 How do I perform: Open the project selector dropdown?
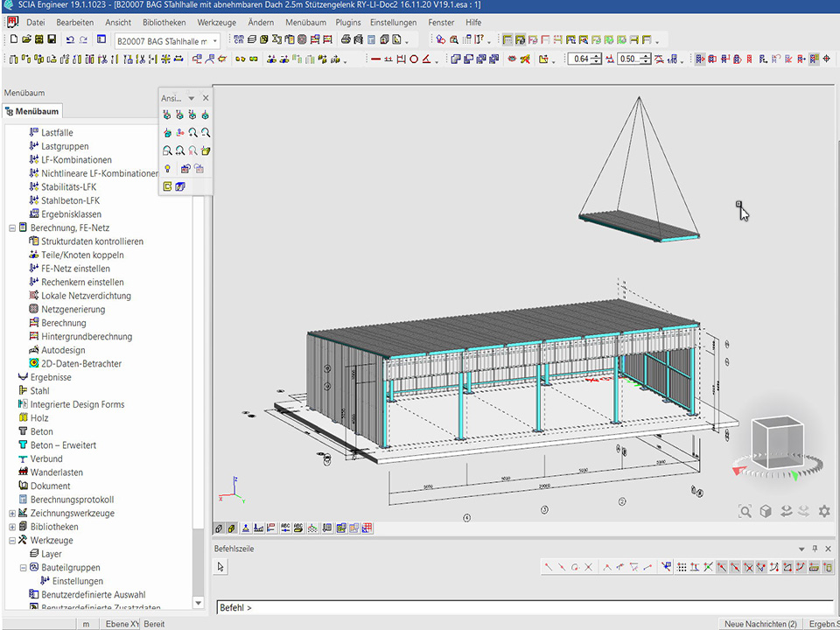[x=215, y=40]
